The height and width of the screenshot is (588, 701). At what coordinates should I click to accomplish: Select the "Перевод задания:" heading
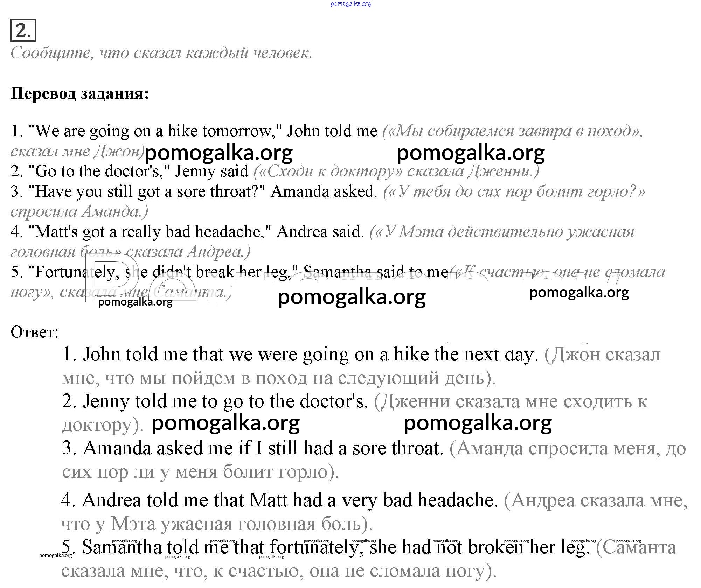click(80, 93)
